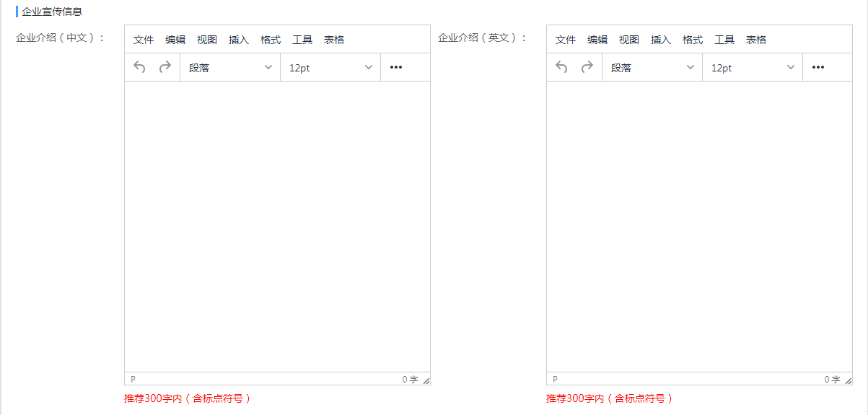Screen dimensions: 868x415
Task: Open the 12pt font size dropdown in Chinese editor
Action: [x=330, y=67]
